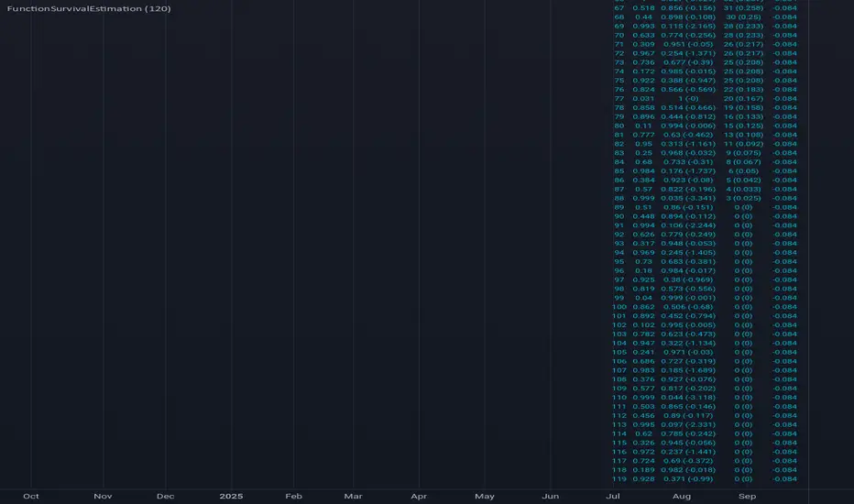Click the 0.925 value in row 97
854x504 pixels.
coord(644,280)
